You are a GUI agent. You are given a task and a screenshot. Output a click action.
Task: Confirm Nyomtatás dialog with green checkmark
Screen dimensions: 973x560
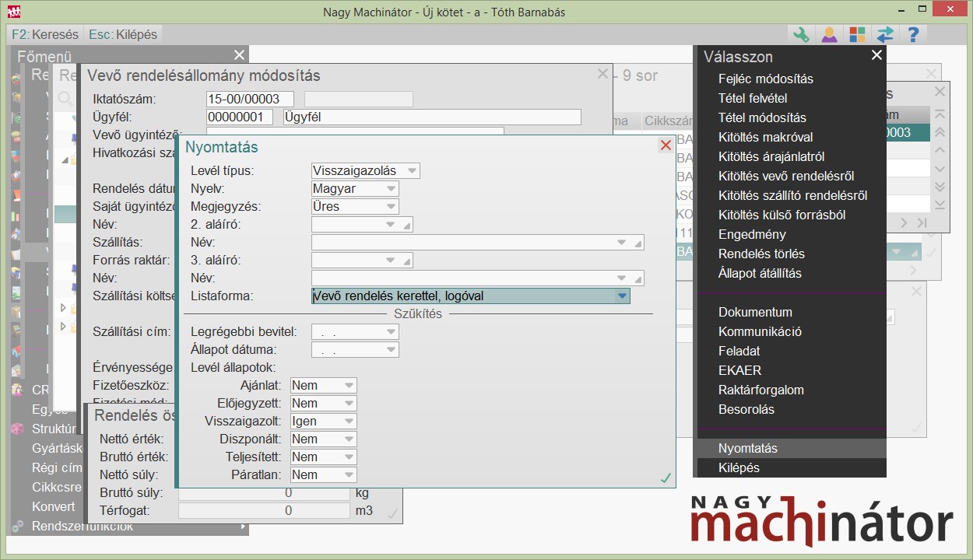pos(665,478)
